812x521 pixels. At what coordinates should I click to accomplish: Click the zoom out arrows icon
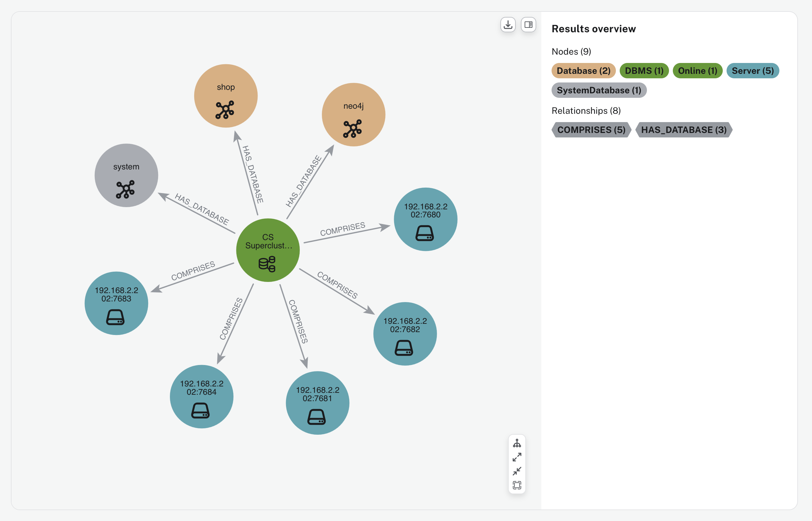[x=517, y=471]
